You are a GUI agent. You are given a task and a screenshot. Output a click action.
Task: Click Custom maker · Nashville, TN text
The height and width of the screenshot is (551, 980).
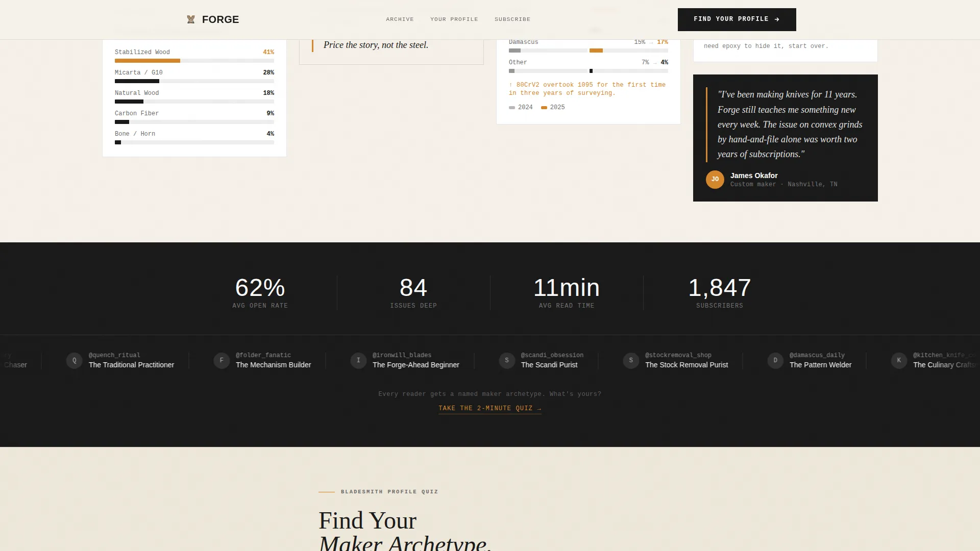click(783, 185)
